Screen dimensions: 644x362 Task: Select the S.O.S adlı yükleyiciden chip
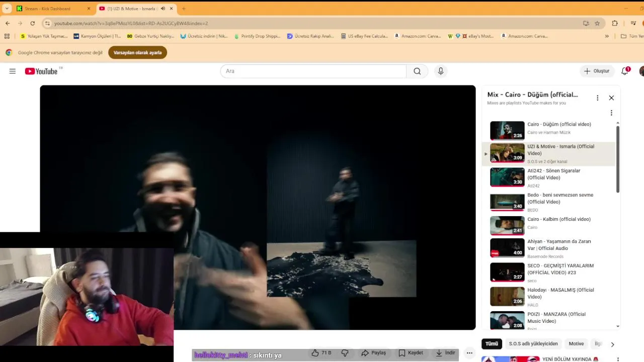[533, 344]
